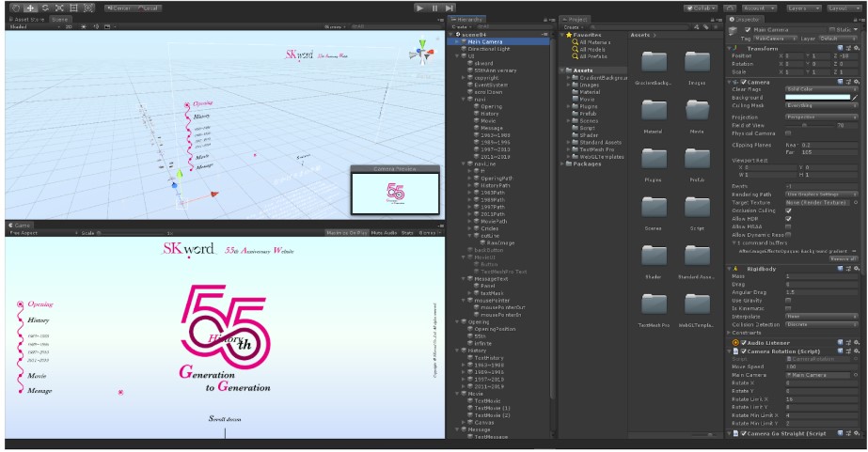This screenshot has height=452, width=868.
Task: Select the Rect transform tool
Action: 73,8
